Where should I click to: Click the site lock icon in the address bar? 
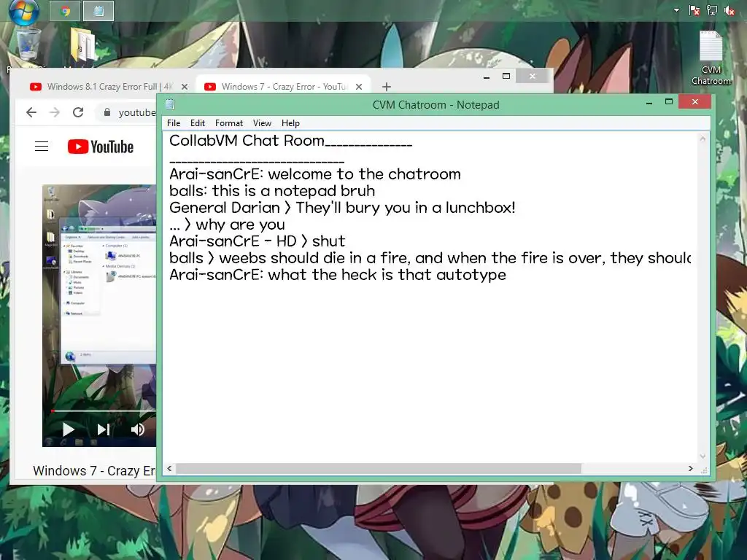tap(107, 112)
